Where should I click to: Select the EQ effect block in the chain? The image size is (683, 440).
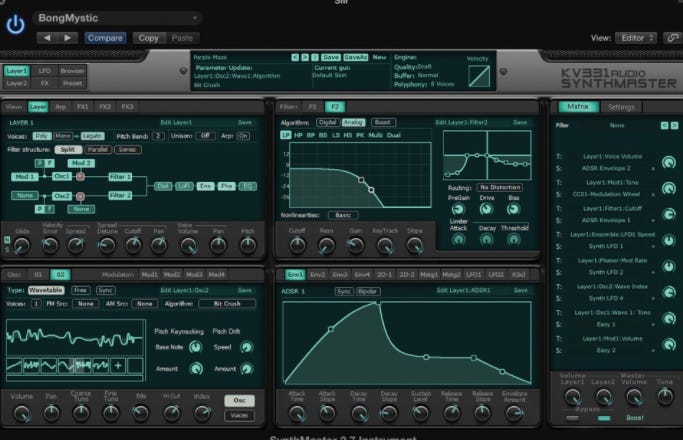(x=247, y=186)
